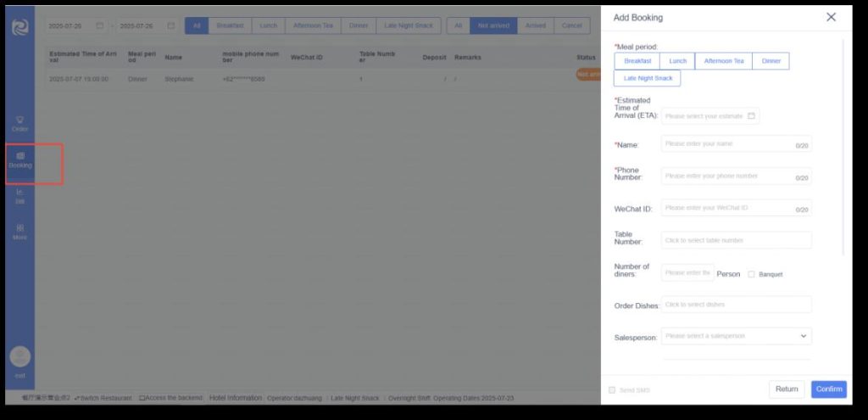Select Dinner meal period in form

click(771, 61)
